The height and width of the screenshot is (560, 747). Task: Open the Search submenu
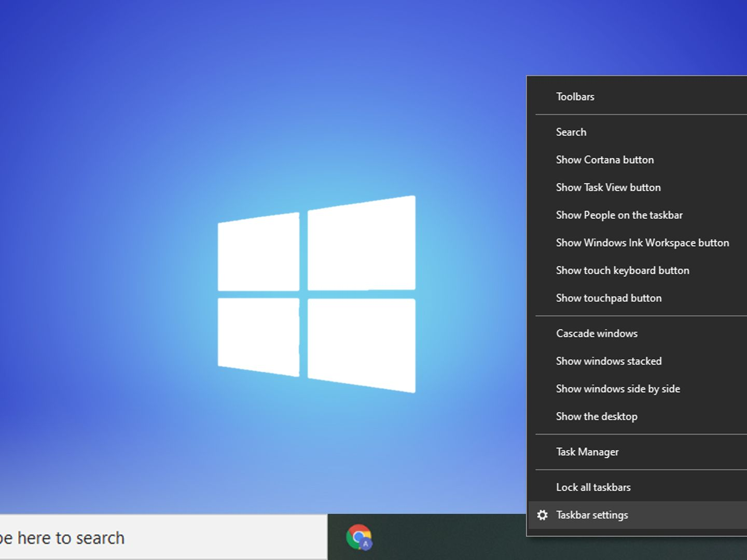point(637,132)
